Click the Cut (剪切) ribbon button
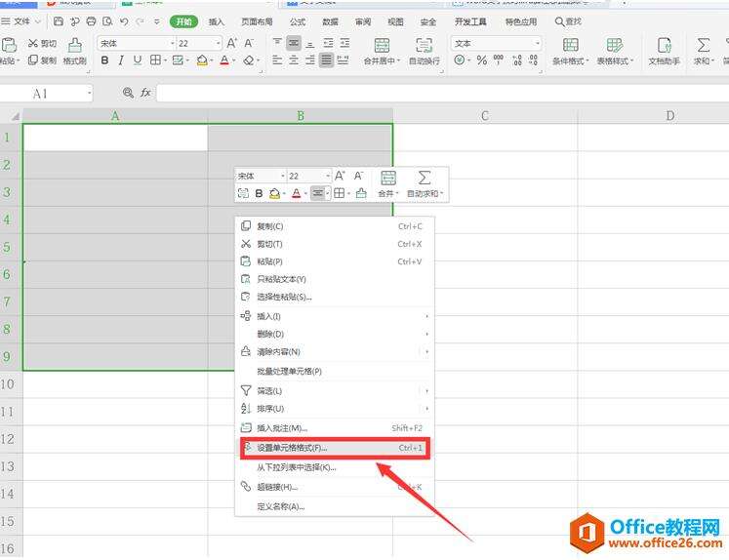 (x=42, y=43)
